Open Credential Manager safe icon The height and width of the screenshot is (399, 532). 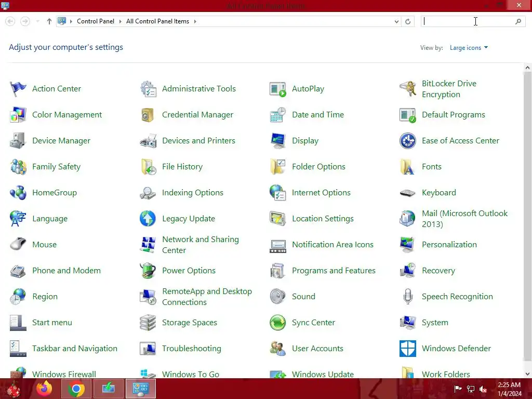(x=148, y=115)
